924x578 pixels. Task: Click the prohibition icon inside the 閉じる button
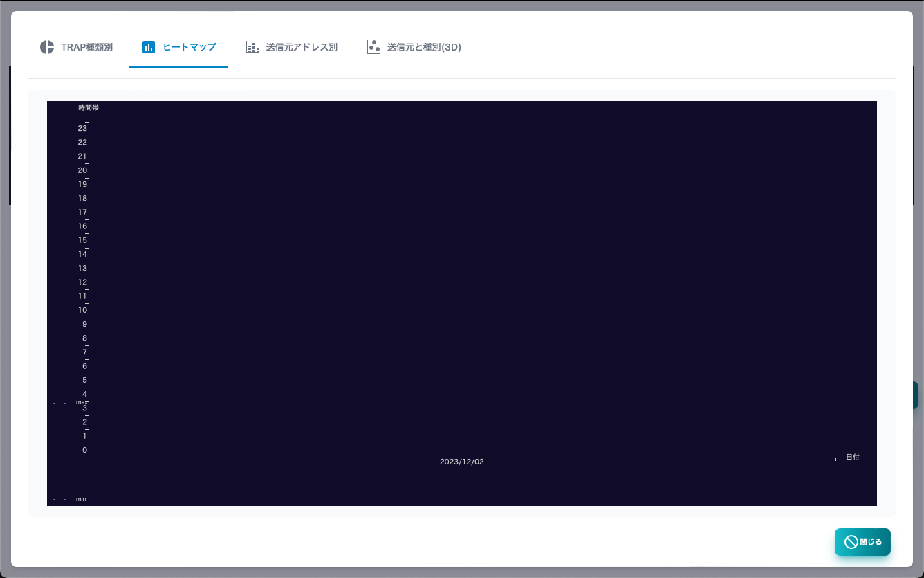(x=851, y=542)
